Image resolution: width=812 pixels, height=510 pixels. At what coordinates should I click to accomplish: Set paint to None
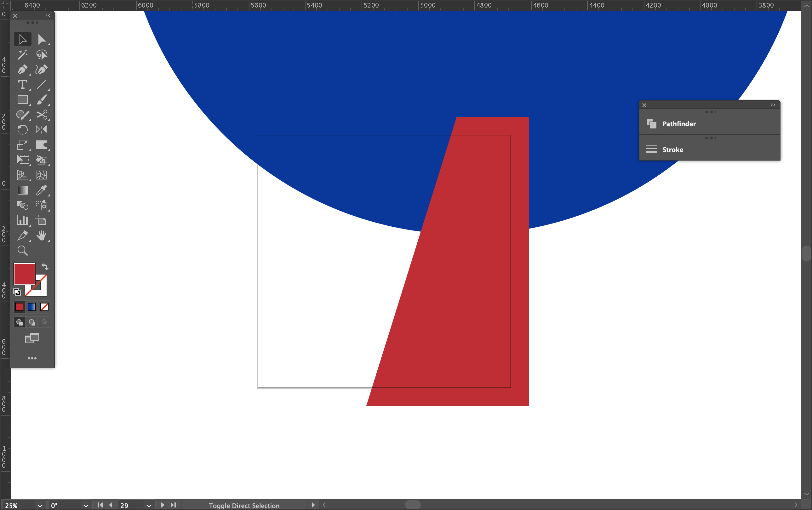pyautogui.click(x=44, y=307)
